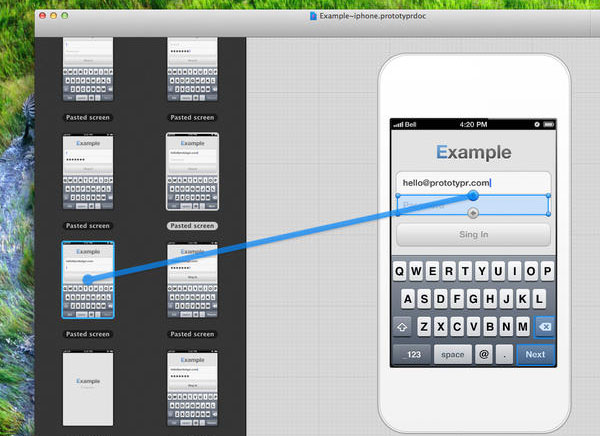Click the Sing In button
Screen dimensions: 600x436
tap(473, 234)
